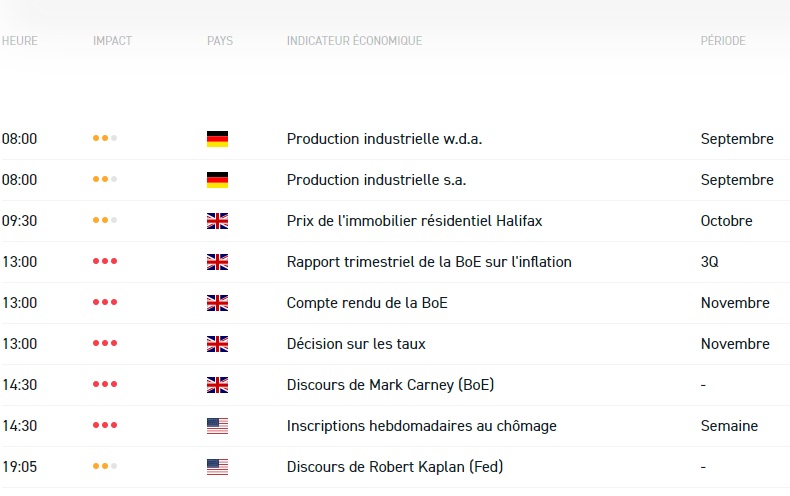790x496 pixels.
Task: Sort by the HEURE column header
Action: pyautogui.click(x=20, y=41)
